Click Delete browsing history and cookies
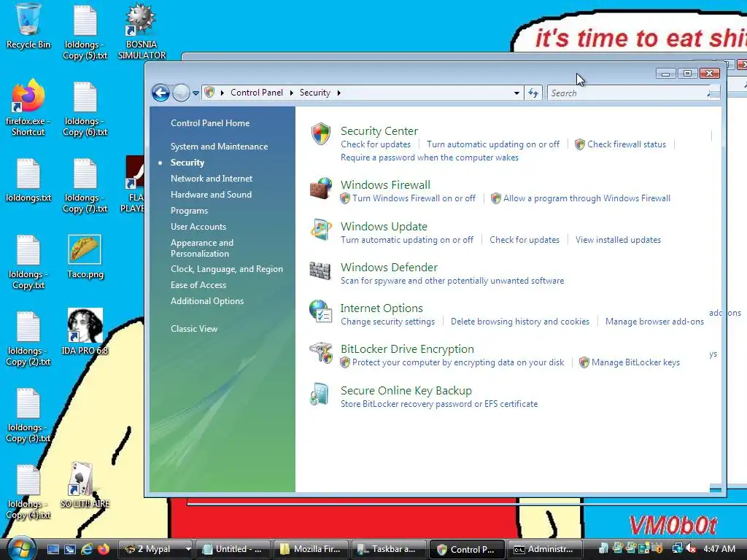Screen dimensions: 747x560 (x=519, y=322)
